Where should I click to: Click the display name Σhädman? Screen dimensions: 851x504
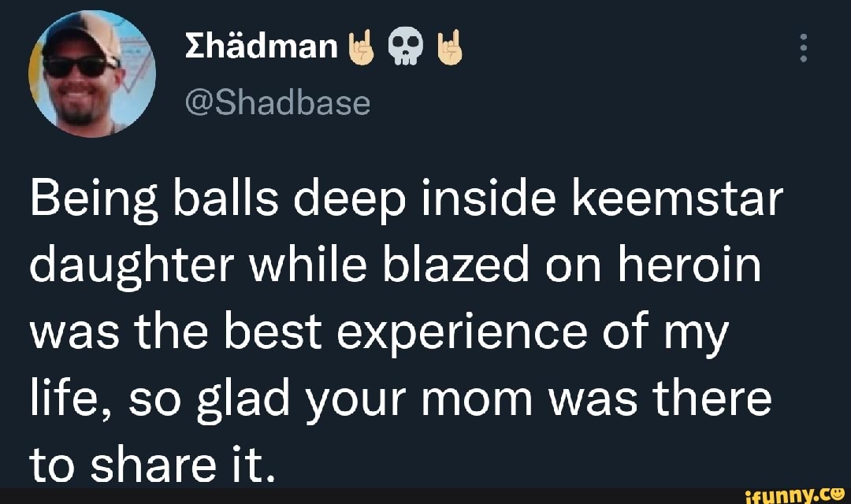pyautogui.click(x=260, y=45)
